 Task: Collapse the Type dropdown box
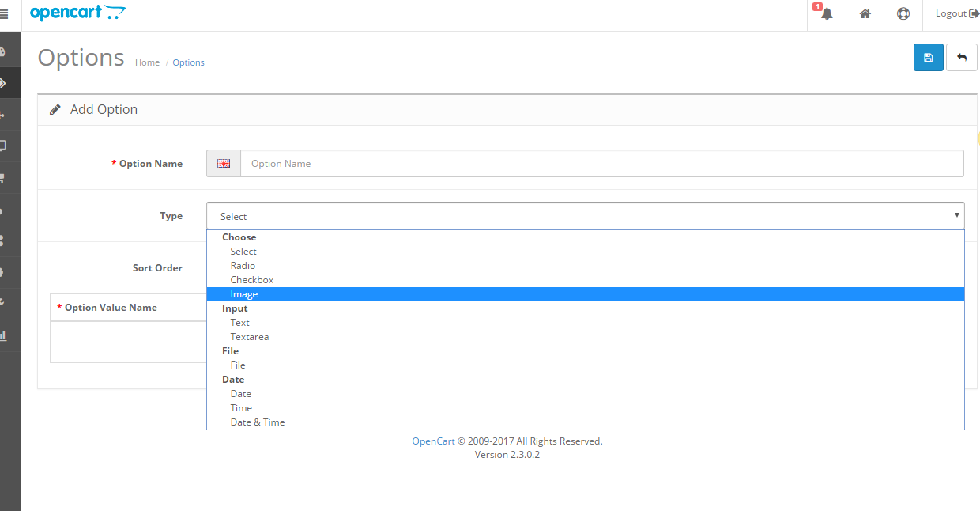click(585, 216)
